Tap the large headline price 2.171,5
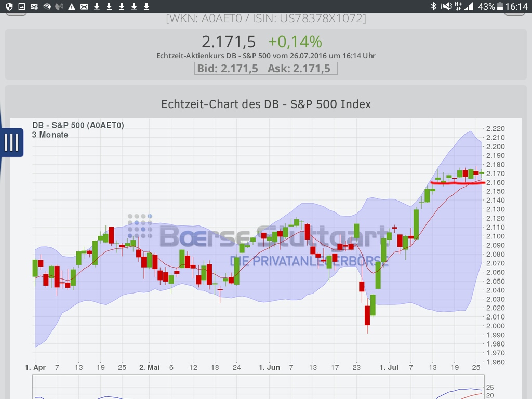This screenshot has width=532, height=399. (229, 42)
